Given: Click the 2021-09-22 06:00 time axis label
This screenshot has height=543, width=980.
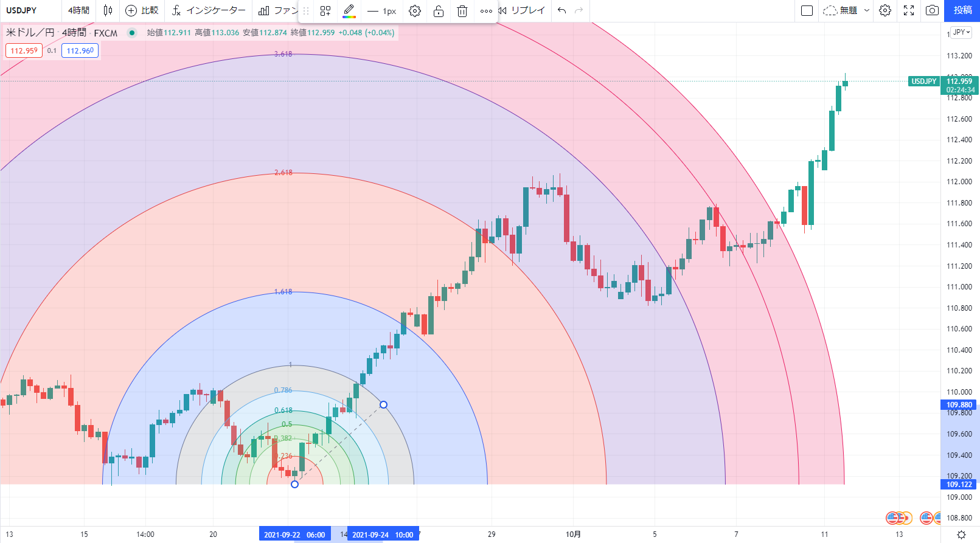Looking at the screenshot, I should tap(294, 534).
